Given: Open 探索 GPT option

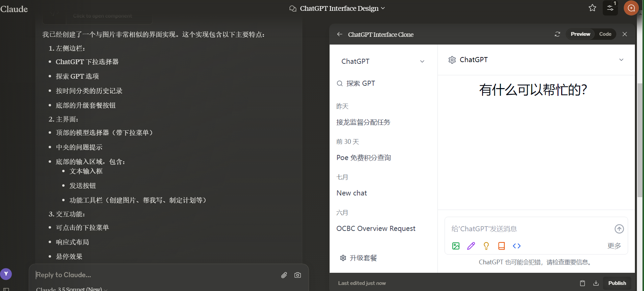Looking at the screenshot, I should (x=356, y=83).
